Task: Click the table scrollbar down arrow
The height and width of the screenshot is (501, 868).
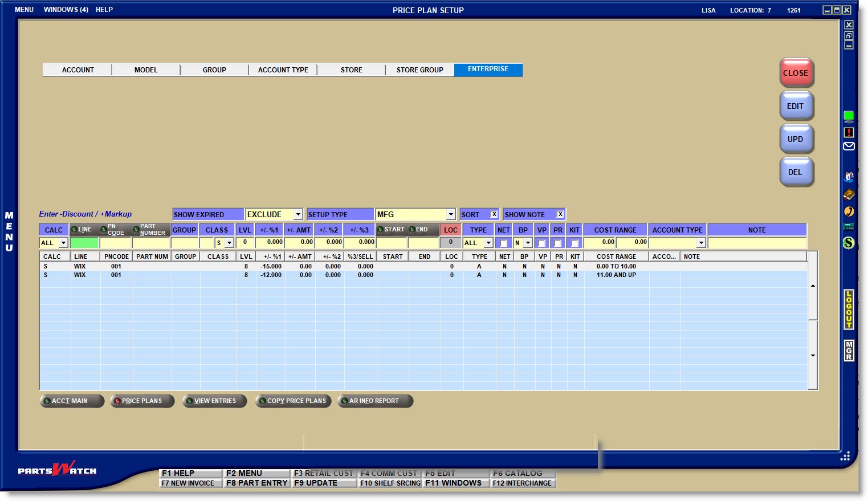Action: coord(813,356)
